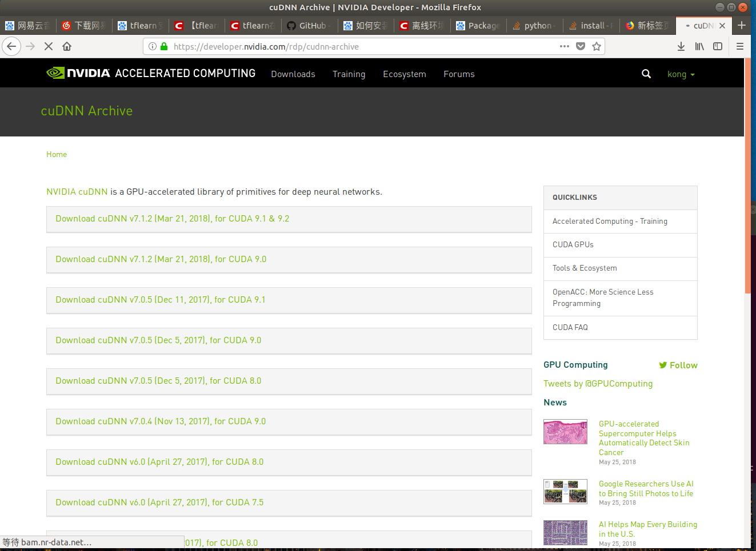Read AI Helps Map Every Building article
This screenshot has width=756, height=551.
pos(648,529)
